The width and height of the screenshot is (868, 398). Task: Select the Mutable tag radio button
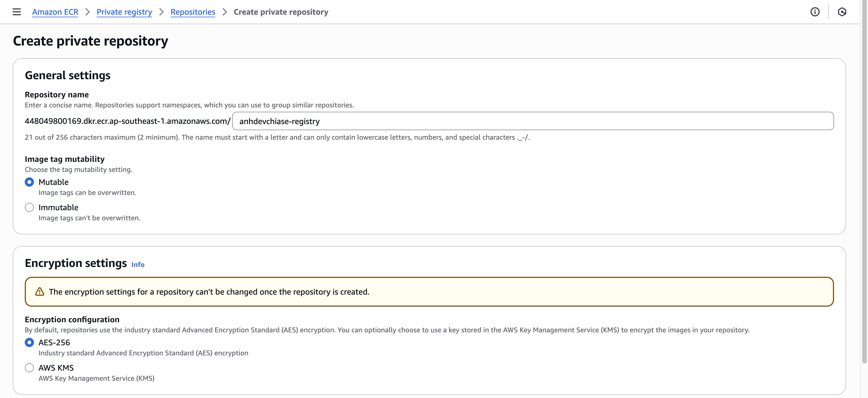pos(29,182)
